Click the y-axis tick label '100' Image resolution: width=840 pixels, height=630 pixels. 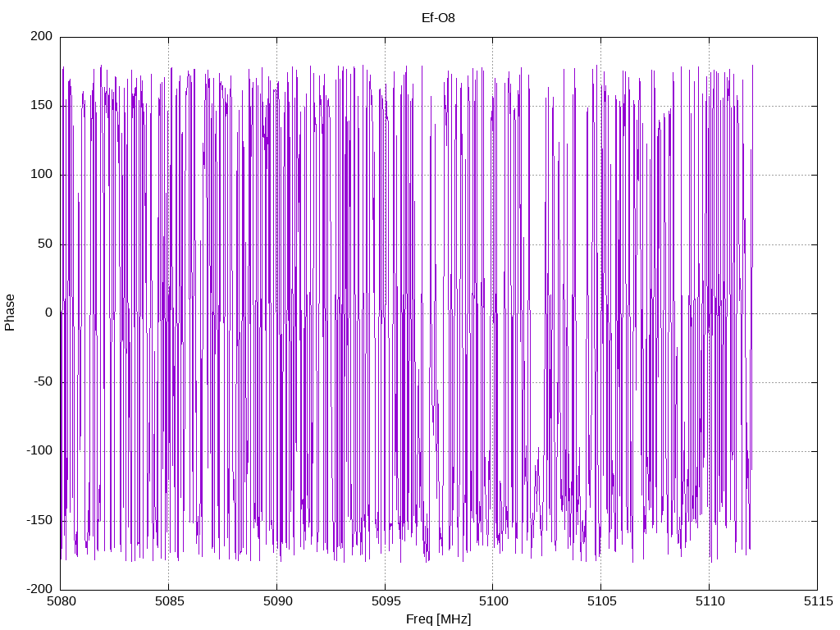click(x=41, y=175)
